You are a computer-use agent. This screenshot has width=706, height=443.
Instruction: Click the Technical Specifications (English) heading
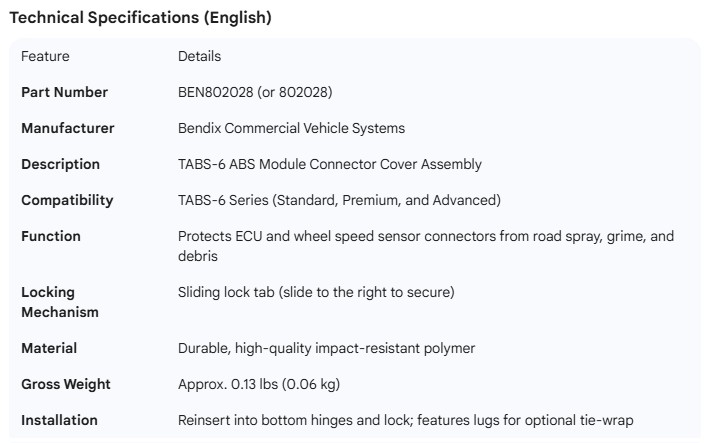coord(140,17)
